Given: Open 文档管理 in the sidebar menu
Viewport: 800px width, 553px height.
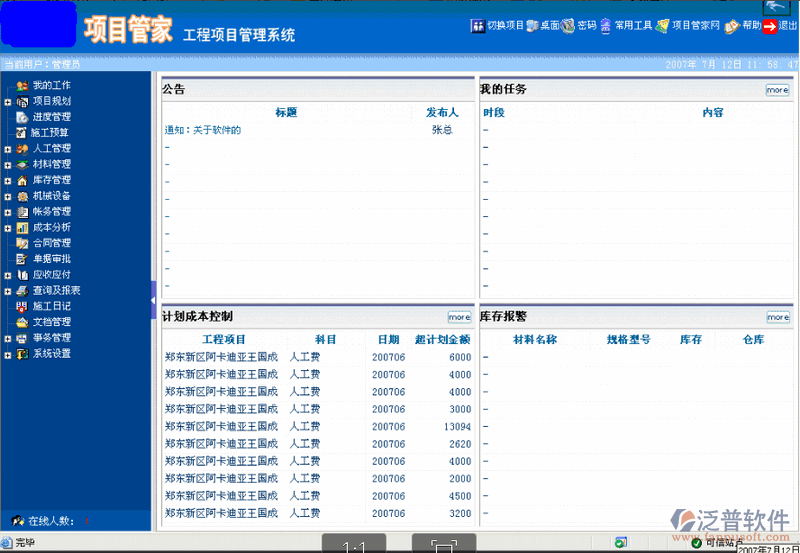Looking at the screenshot, I should 51,322.
